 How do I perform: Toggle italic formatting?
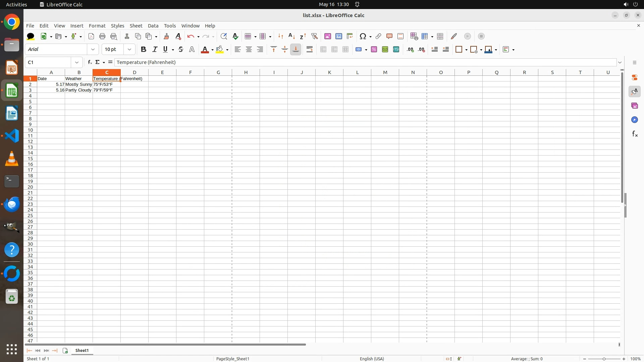coord(155,50)
